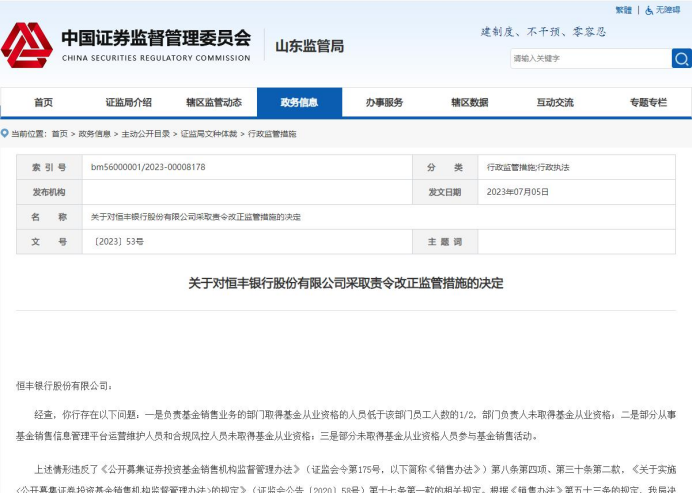693x493 pixels.
Task: Click the CSRC red logo emblem
Action: pyautogui.click(x=27, y=44)
